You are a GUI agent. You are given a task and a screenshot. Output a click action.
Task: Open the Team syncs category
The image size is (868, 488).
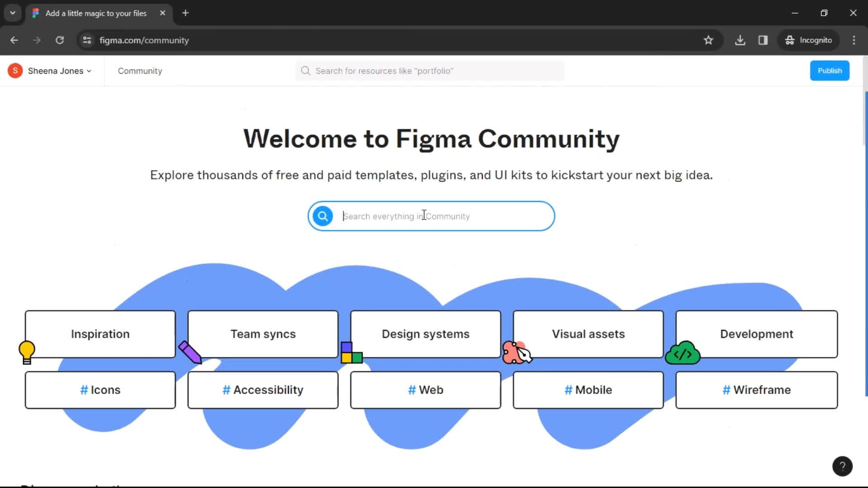coord(263,334)
